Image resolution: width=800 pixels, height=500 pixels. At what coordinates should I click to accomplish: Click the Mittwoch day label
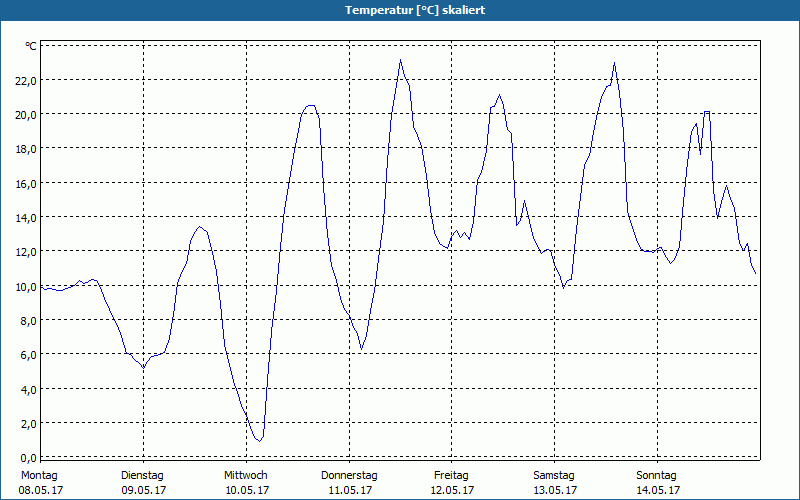tap(245, 476)
